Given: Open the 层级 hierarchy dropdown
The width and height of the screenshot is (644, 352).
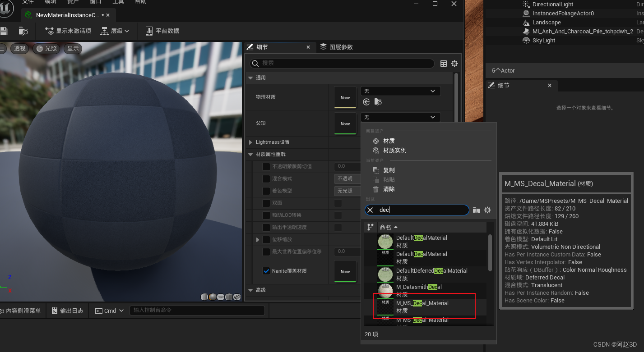Looking at the screenshot, I should coord(115,31).
